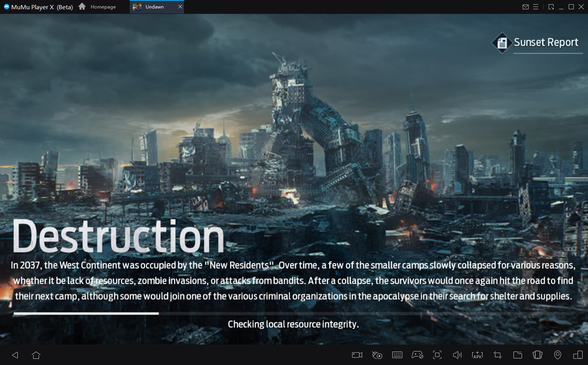Viewport: 588px width, 365px height.
Task: Open the Sunset Report
Action: coord(537,42)
